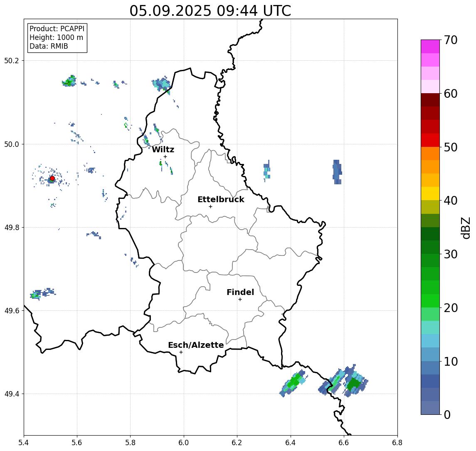476x451 pixels.
Task: Click the cross marker below Wiltz
Action: pyautogui.click(x=165, y=156)
